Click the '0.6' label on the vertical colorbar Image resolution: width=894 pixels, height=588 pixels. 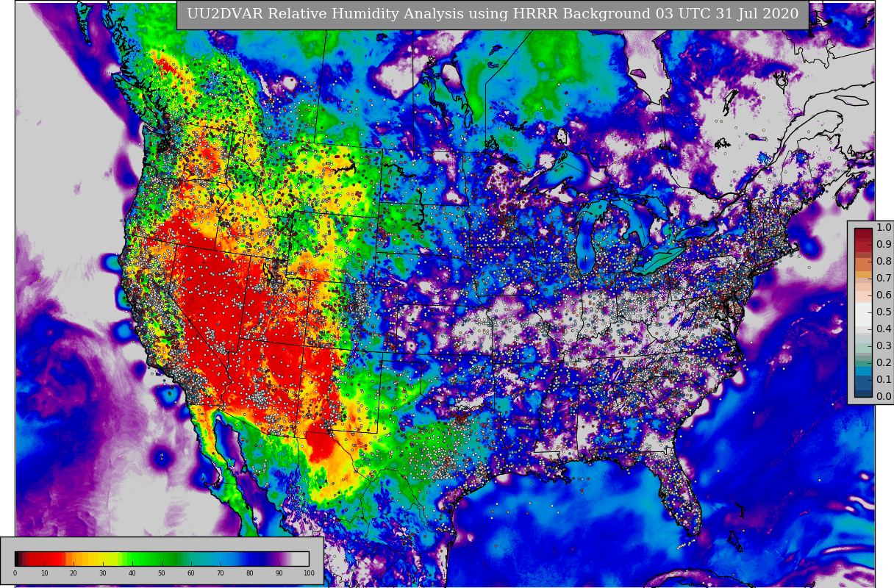point(884,295)
